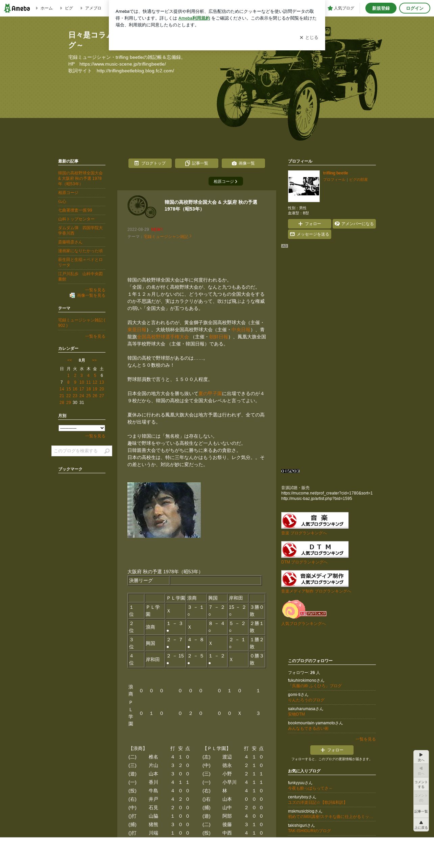
Task: Click the Ameba logo icon
Action: pos(17,8)
